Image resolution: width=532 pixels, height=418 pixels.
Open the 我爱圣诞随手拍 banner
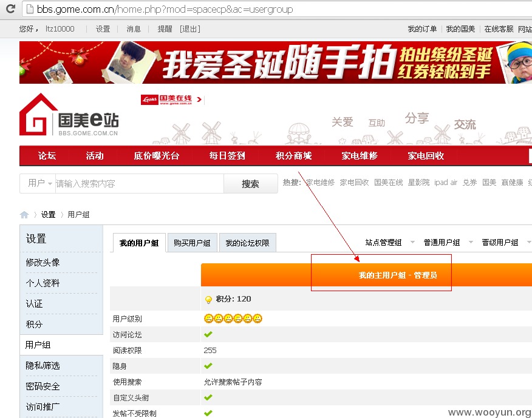click(x=276, y=62)
